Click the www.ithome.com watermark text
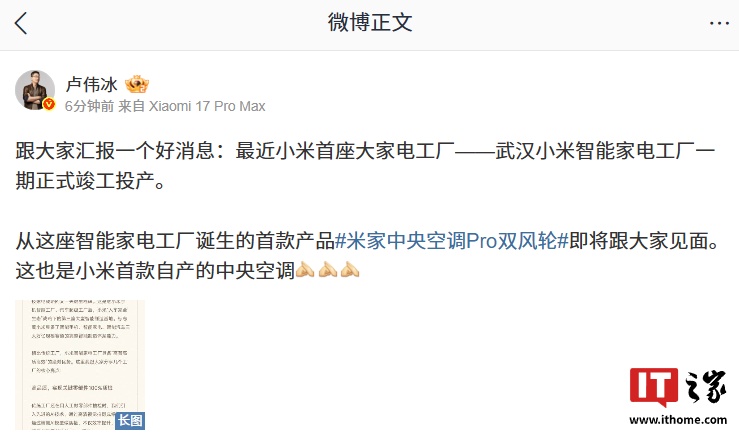739x435 pixels. [678, 419]
